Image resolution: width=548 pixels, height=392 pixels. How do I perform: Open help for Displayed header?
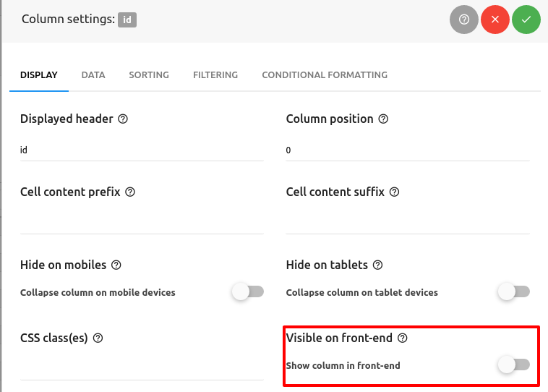pyautogui.click(x=123, y=119)
